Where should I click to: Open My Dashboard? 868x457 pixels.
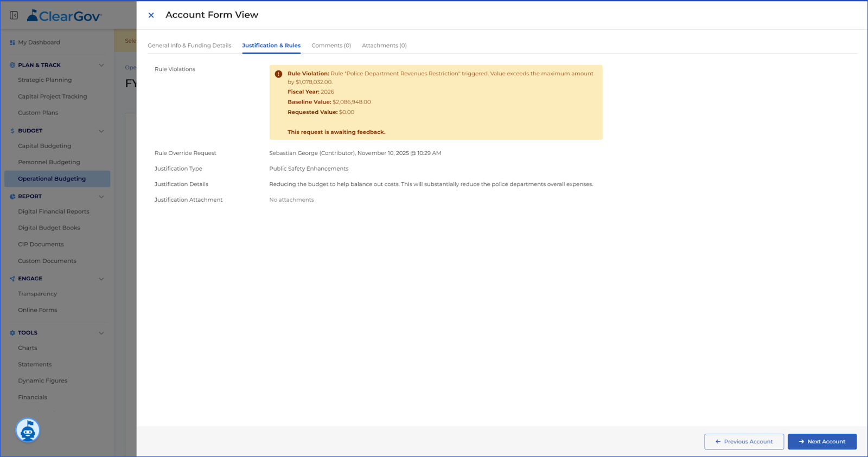click(x=39, y=42)
